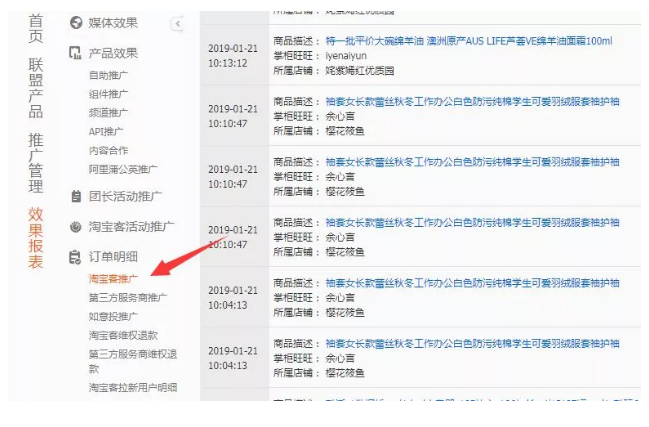The width and height of the screenshot is (649, 427).
Task: Open the 澳洲原产 AUS LIFE 绵羊油 product link
Action: [x=468, y=41]
